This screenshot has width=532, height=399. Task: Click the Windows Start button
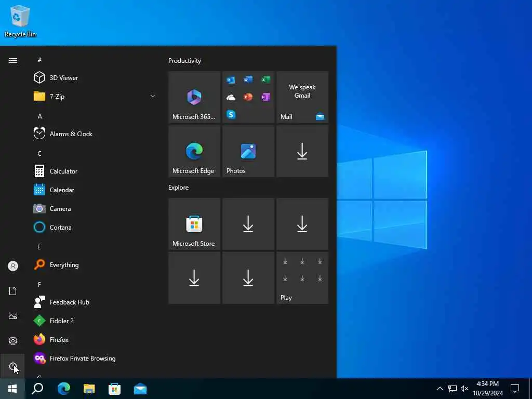point(12,389)
